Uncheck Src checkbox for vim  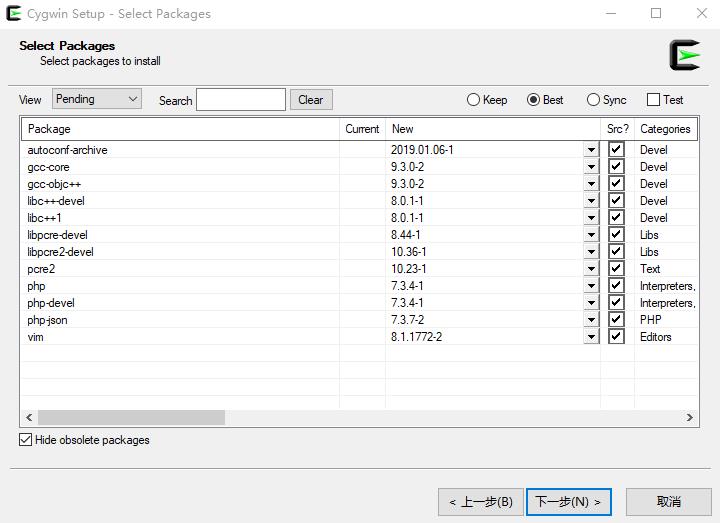(x=616, y=336)
